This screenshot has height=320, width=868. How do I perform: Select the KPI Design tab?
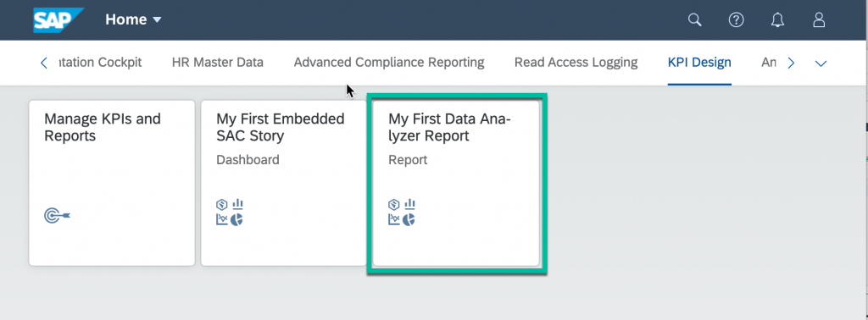point(699,63)
